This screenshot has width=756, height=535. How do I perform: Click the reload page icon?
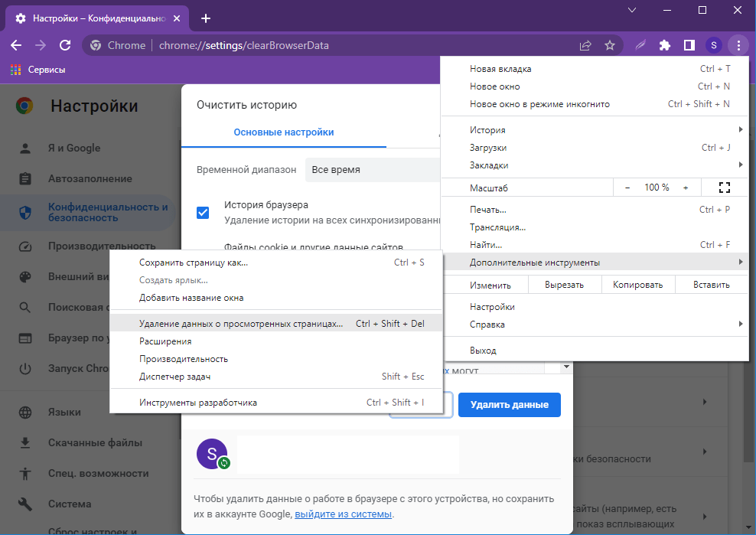65,45
